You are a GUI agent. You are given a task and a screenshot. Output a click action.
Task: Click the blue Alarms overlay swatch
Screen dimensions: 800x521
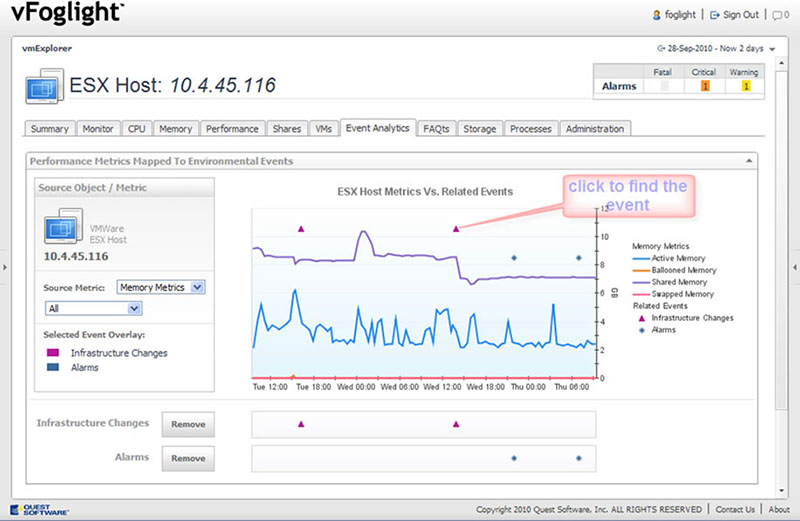(x=53, y=367)
